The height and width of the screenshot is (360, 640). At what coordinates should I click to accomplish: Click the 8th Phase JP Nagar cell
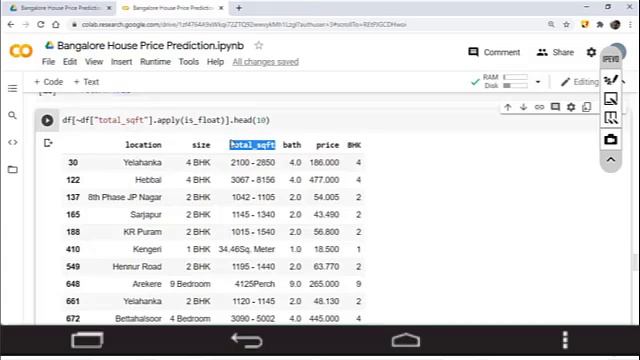click(125, 197)
